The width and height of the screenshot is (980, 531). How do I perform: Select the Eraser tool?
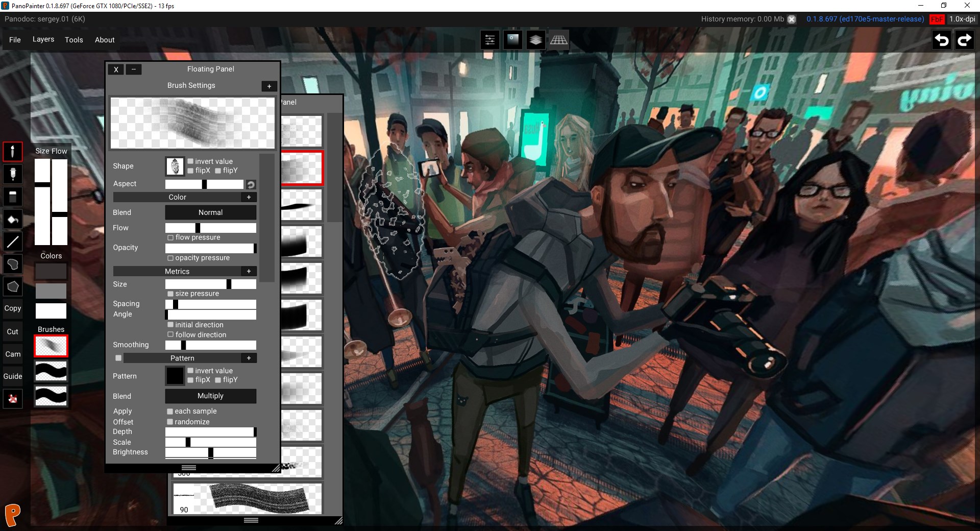click(x=13, y=197)
